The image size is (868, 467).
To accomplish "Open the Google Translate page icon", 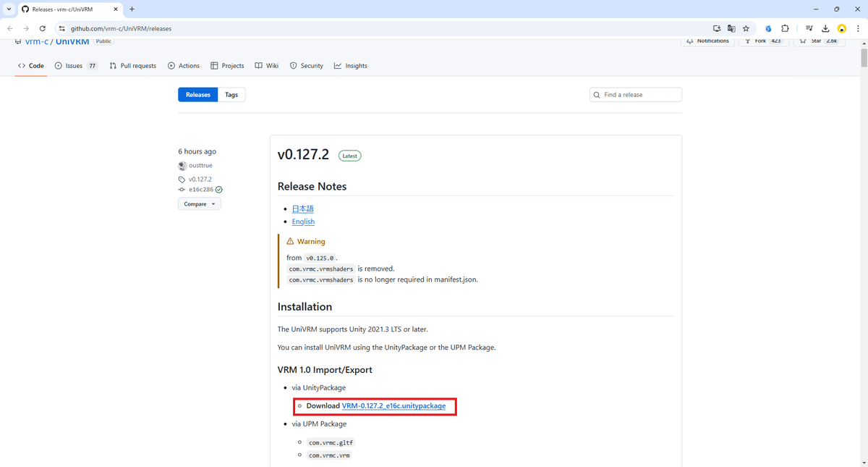I will 731,28.
